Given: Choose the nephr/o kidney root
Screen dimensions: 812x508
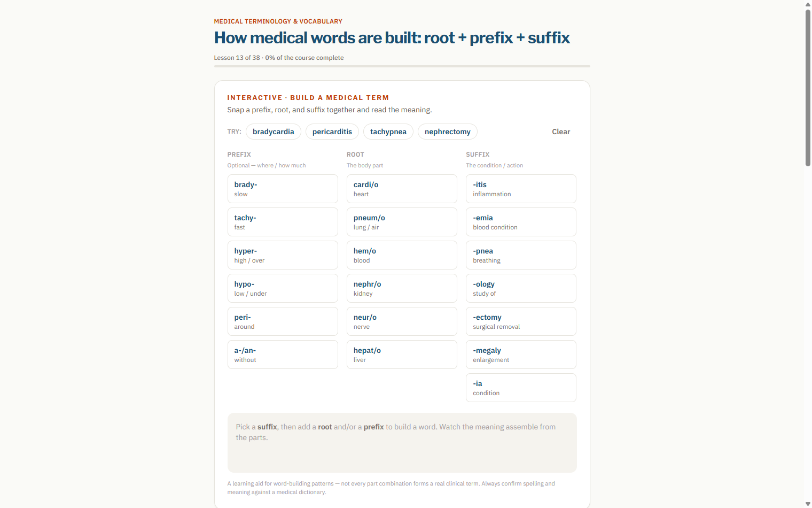Looking at the screenshot, I should pos(402,288).
